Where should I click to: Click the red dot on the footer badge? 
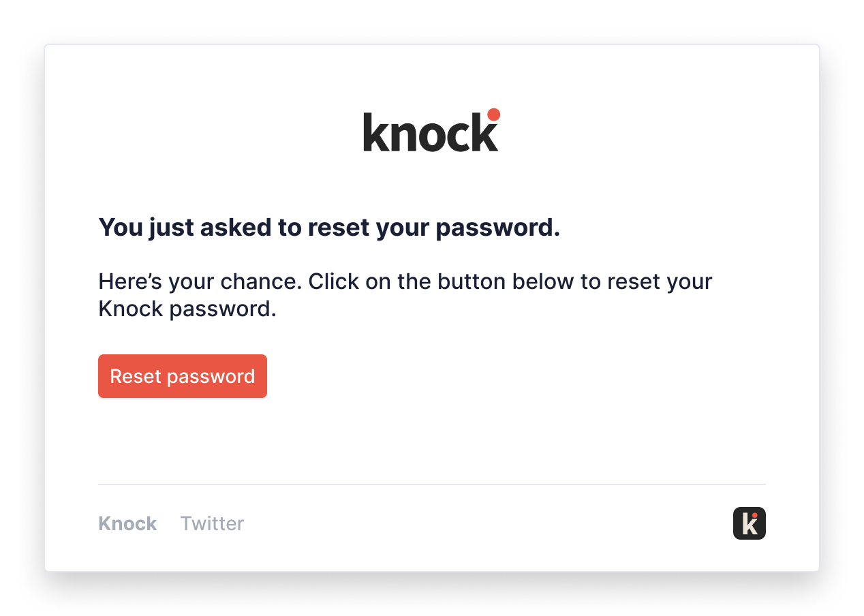coord(754,516)
